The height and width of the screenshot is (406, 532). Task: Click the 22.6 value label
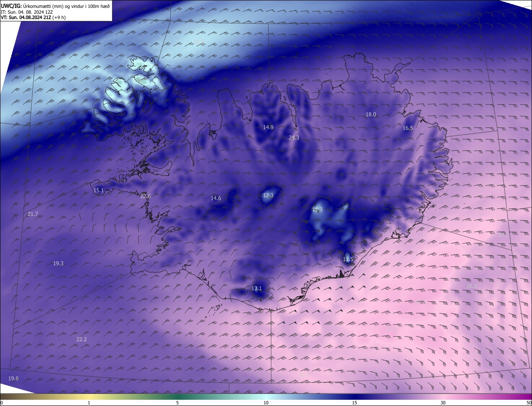[145, 196]
